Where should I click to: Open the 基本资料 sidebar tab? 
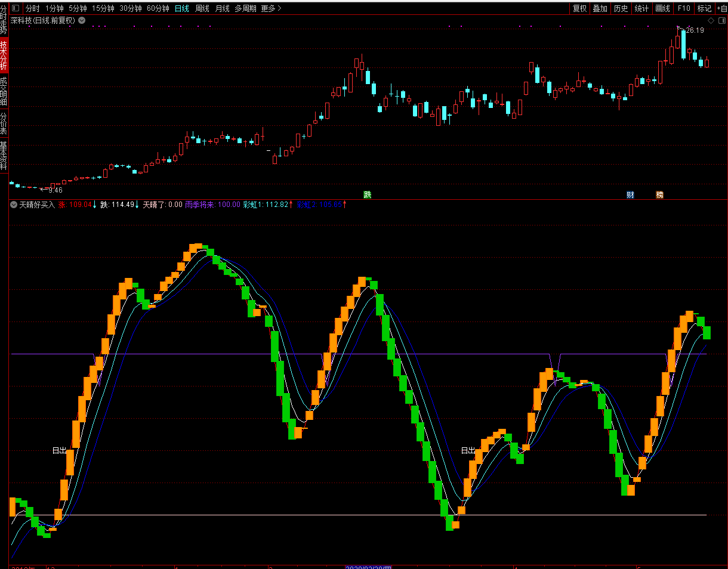4,156
